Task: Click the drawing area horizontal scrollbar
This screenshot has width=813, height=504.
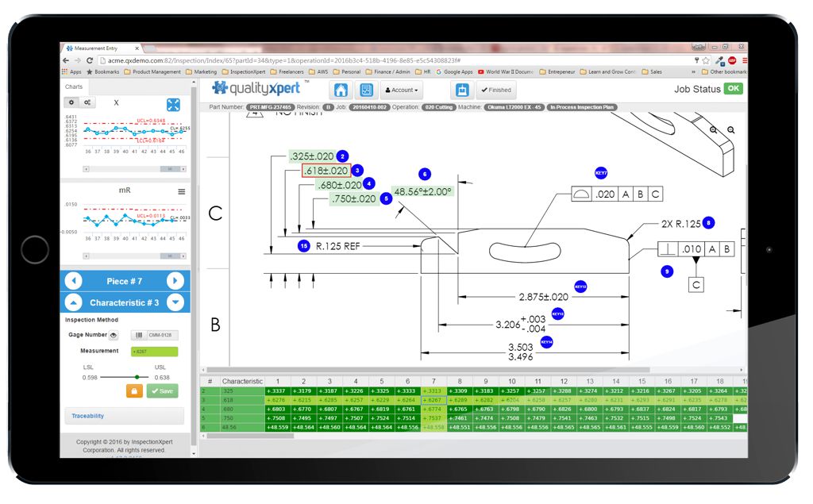Action: 428,370
